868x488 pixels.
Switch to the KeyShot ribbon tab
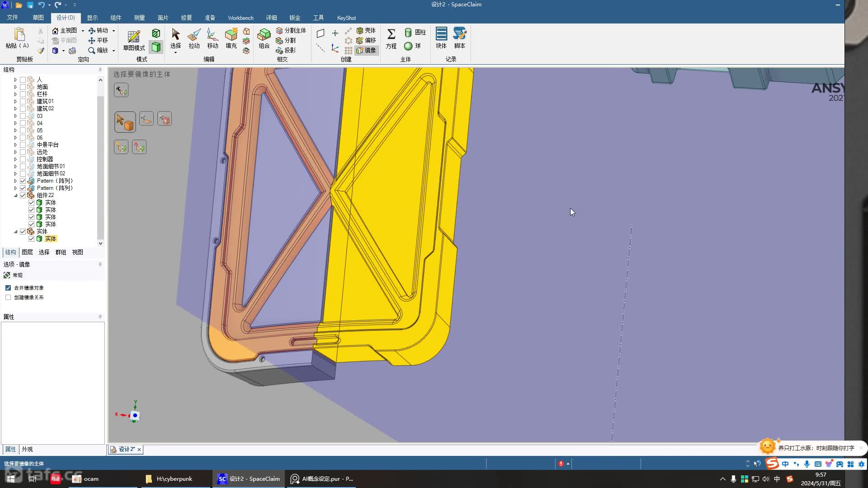coord(346,18)
